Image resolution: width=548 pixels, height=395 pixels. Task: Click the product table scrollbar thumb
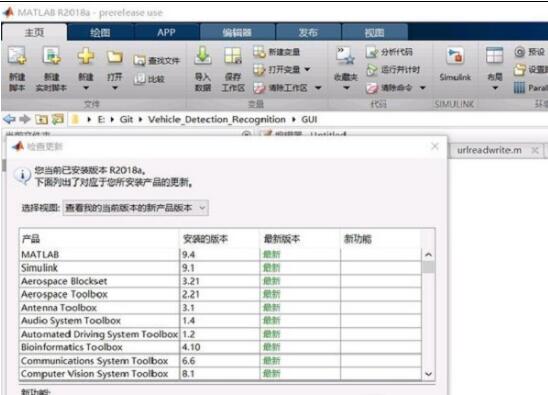click(x=428, y=267)
